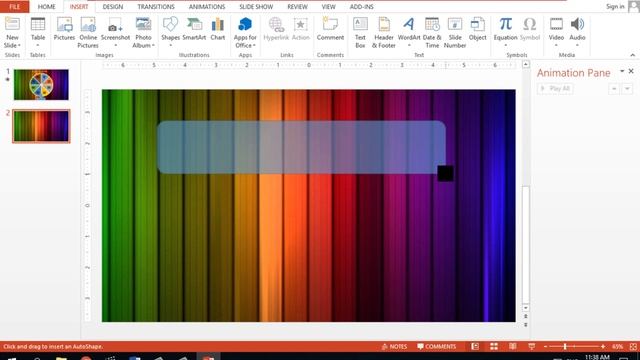This screenshot has width=640, height=360.
Task: Switch to the REVIEW tab
Action: pyautogui.click(x=297, y=7)
